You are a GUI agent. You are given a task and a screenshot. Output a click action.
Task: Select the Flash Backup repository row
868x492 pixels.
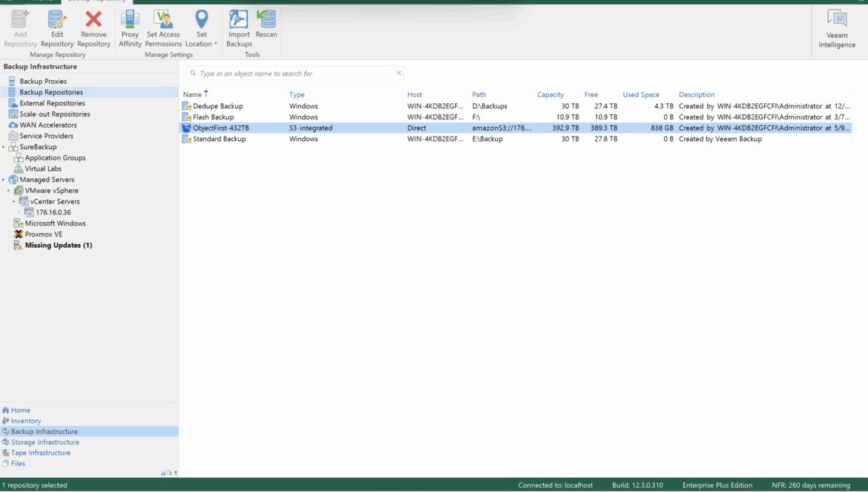(x=516, y=117)
